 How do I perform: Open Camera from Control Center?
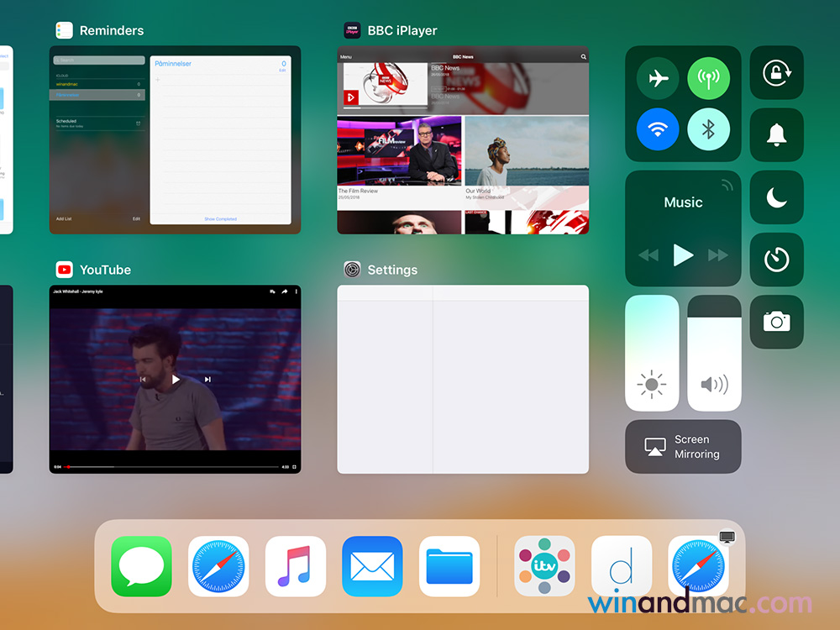(x=776, y=321)
